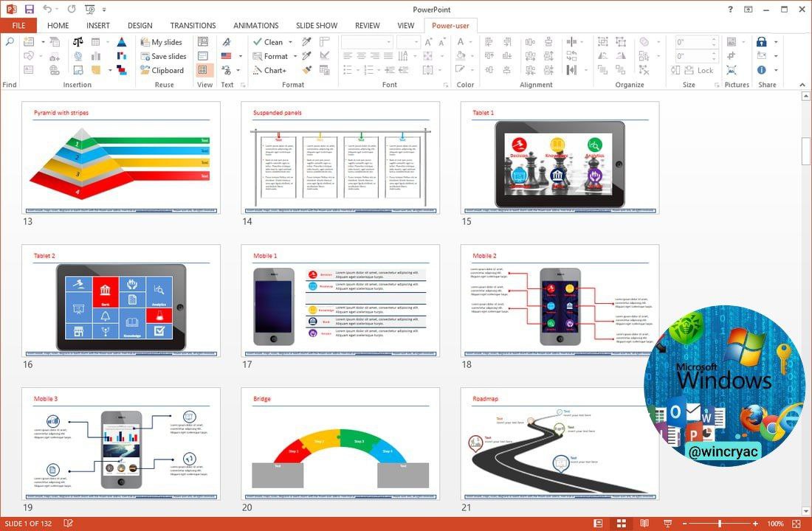Image resolution: width=812 pixels, height=531 pixels.
Task: Open the info icon dropdown arrow in Share
Action: (776, 70)
